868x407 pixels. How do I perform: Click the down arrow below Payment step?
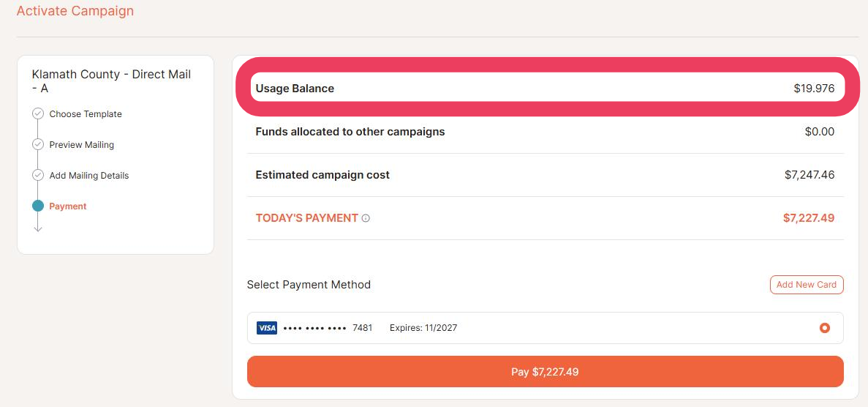coord(38,228)
